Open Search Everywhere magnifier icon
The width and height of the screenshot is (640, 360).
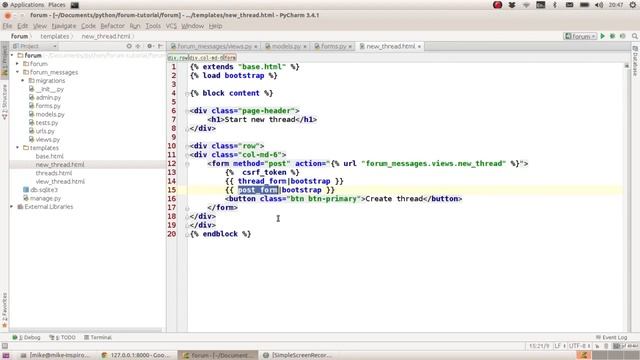[635, 36]
